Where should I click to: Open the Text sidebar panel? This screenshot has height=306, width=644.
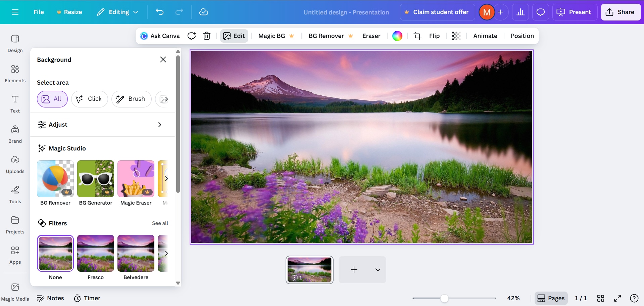coord(15,104)
